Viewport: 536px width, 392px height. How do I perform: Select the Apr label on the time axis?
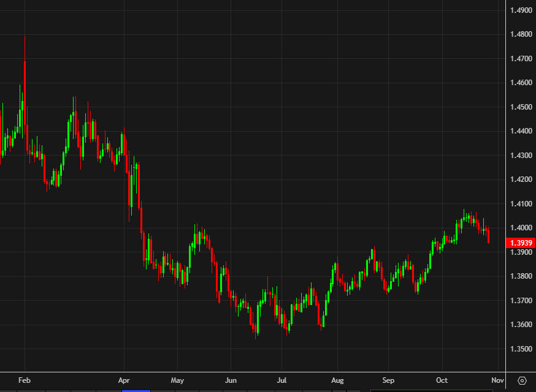click(124, 380)
